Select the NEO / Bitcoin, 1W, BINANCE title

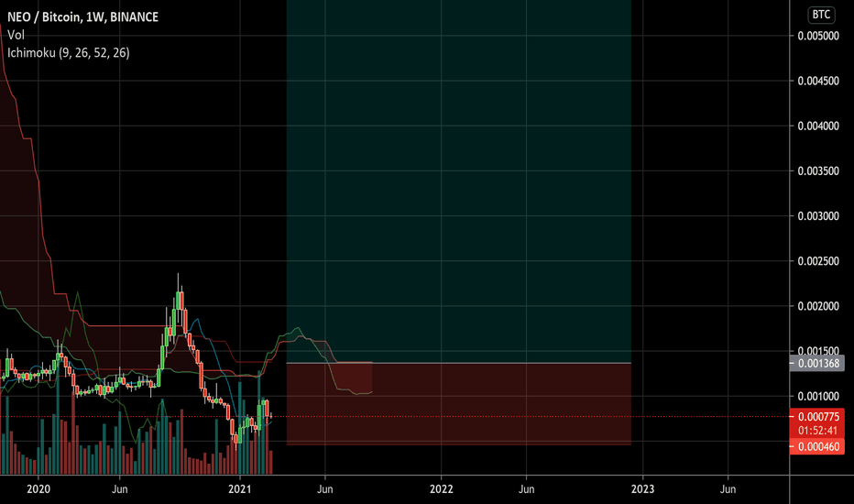pyautogui.click(x=82, y=16)
